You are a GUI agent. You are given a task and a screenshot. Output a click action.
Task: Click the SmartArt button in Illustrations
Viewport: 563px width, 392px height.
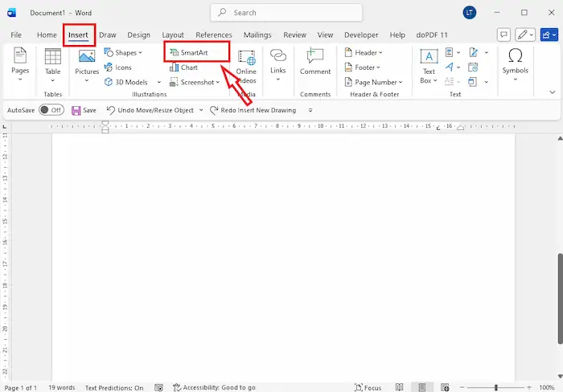pos(193,52)
